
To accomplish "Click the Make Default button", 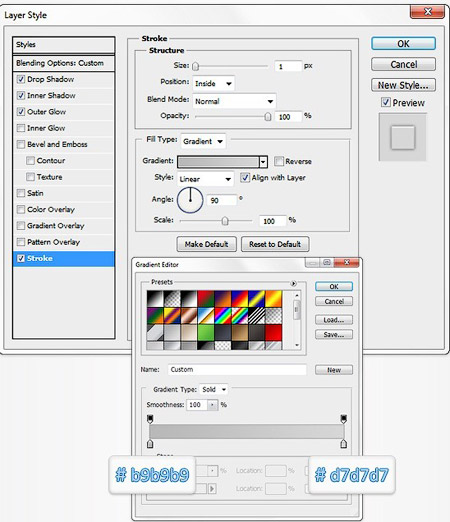I will [x=206, y=244].
